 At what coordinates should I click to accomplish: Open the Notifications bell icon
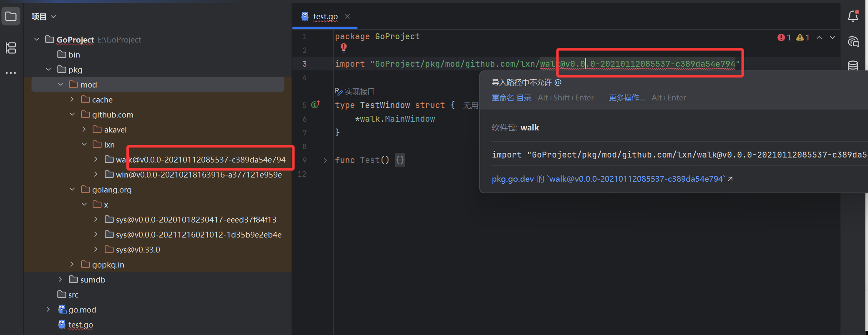tap(853, 16)
